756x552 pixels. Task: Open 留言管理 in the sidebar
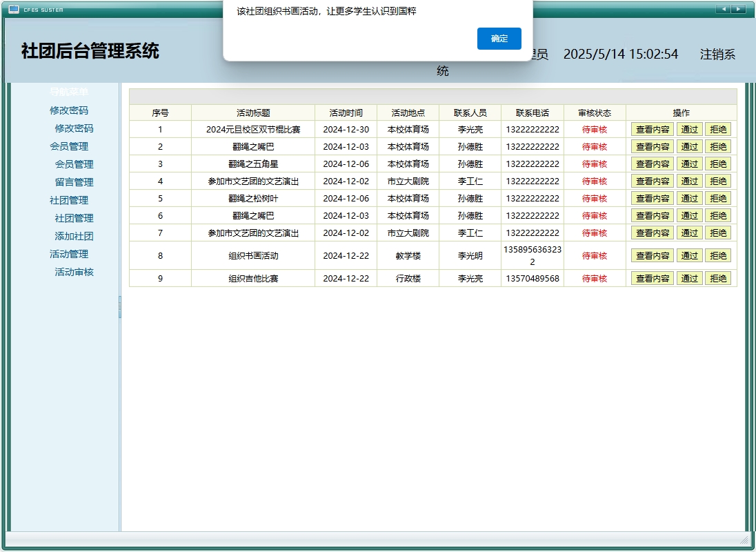click(x=74, y=182)
